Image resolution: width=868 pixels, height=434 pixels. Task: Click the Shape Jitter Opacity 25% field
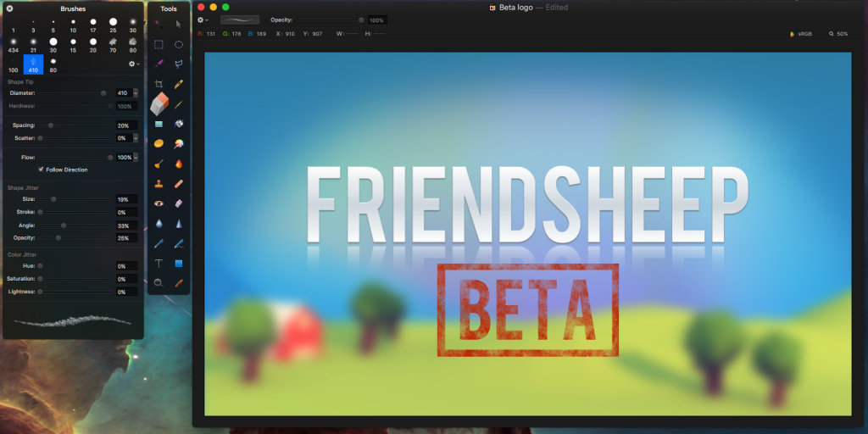click(127, 238)
